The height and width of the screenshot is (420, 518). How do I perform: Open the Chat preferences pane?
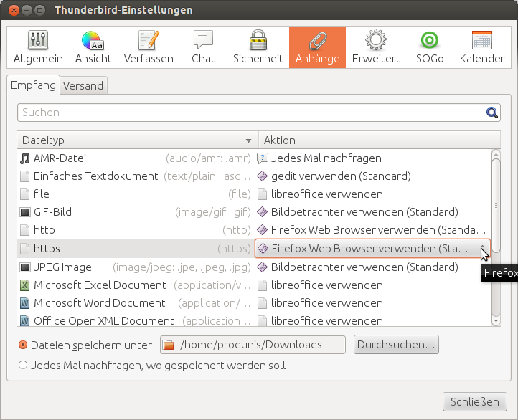click(203, 47)
